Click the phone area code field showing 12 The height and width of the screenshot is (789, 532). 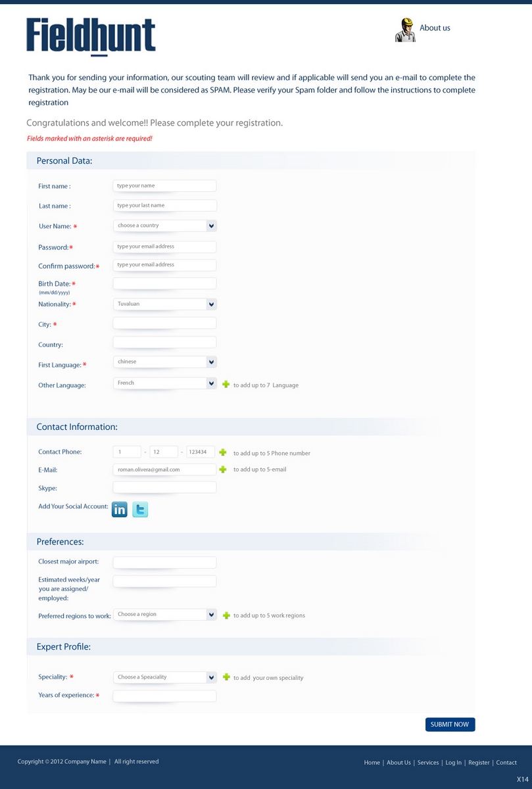pos(164,452)
